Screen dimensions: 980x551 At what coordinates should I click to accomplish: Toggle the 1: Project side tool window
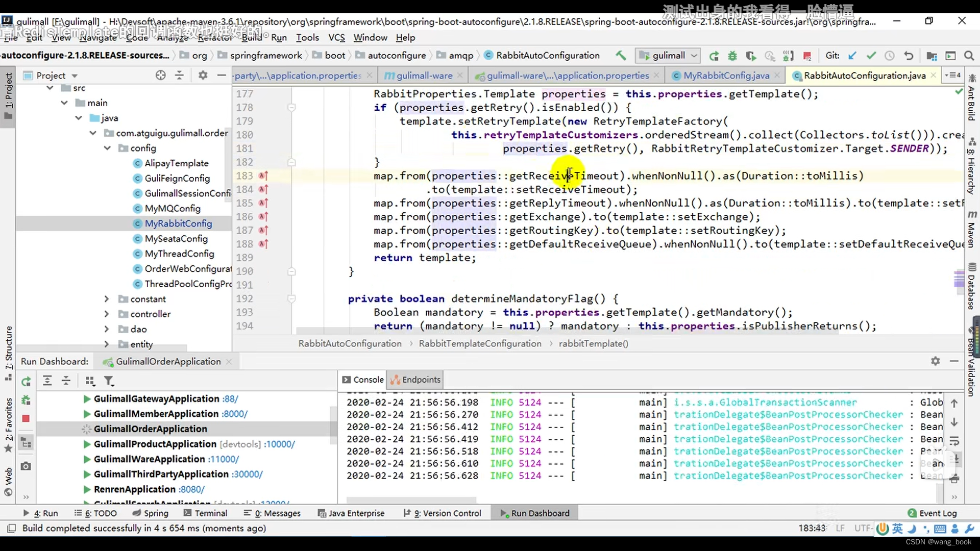click(9, 95)
